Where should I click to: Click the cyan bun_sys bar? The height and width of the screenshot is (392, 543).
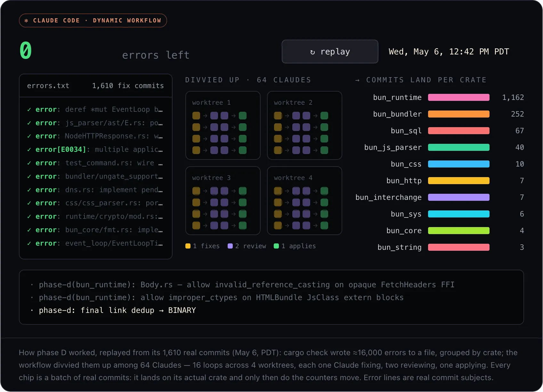(459, 214)
